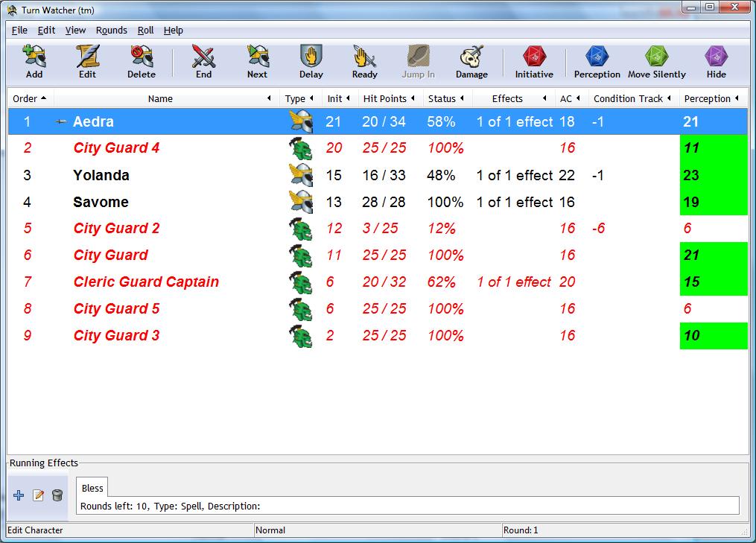Open the Roll menu

(145, 31)
